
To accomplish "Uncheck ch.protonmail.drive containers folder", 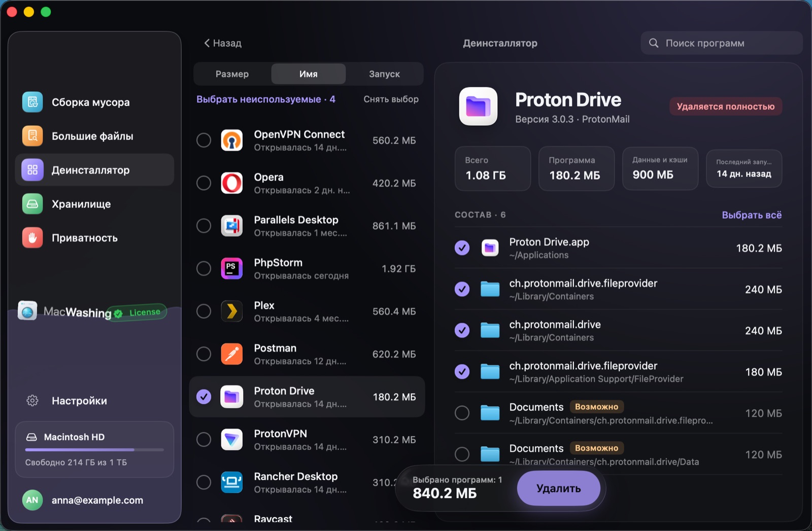I will tap(462, 331).
